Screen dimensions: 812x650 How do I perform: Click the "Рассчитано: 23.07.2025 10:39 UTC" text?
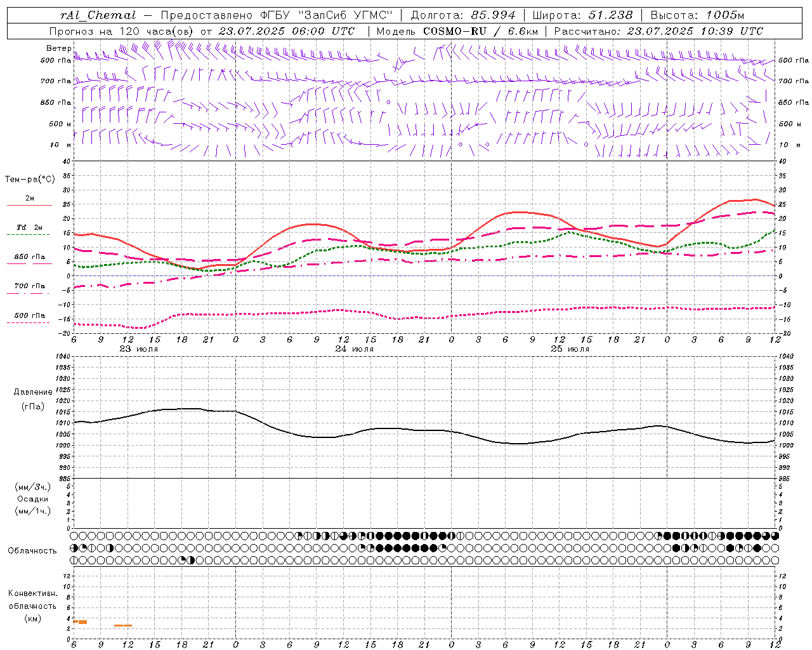pos(658,31)
